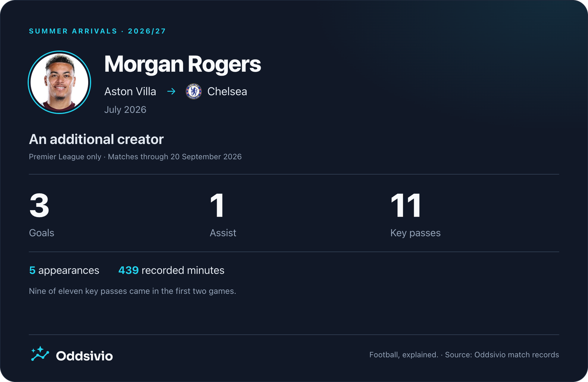Click the 'Aston Villa' club text
This screenshot has height=382, width=588.
(x=130, y=91)
